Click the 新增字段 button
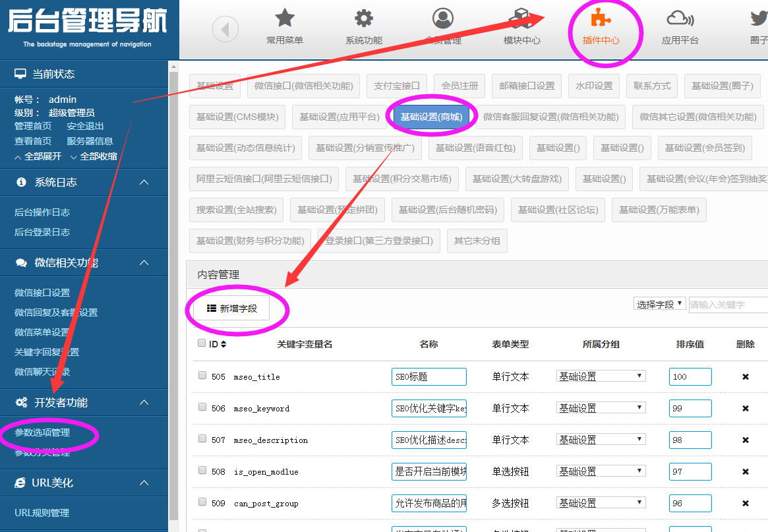Image resolution: width=768 pixels, height=532 pixels. (231, 308)
